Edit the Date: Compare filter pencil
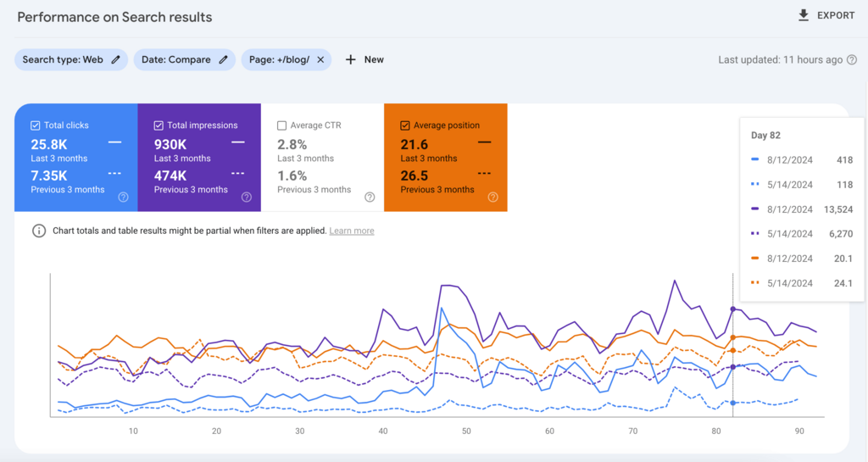The width and height of the screenshot is (868, 462). pyautogui.click(x=224, y=59)
